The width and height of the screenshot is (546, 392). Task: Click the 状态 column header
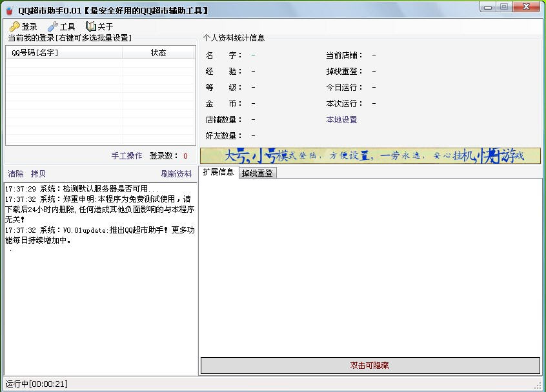click(x=158, y=53)
